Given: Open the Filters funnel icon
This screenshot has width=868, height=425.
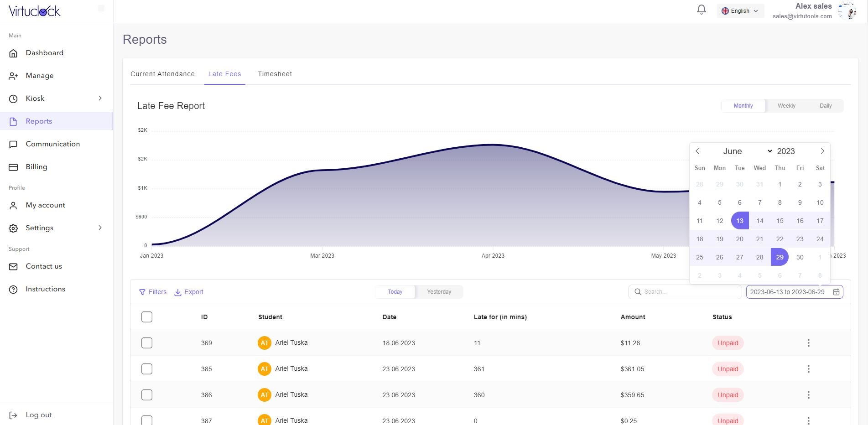Looking at the screenshot, I should tap(142, 292).
